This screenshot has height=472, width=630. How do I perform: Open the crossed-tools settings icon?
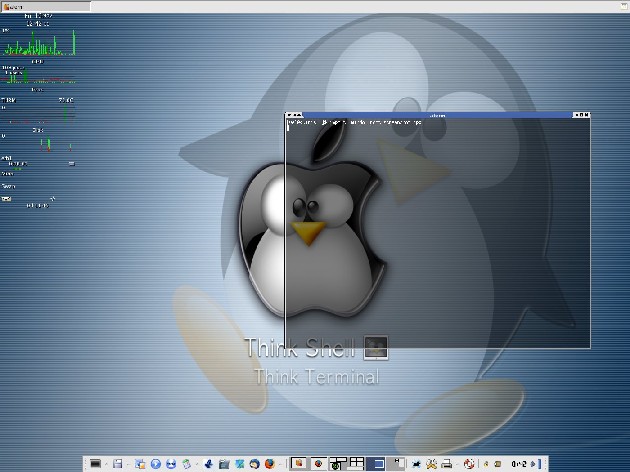click(431, 464)
